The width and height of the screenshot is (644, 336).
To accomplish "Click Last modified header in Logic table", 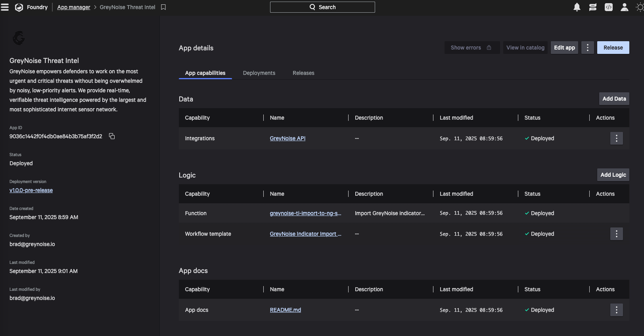I will click(456, 194).
